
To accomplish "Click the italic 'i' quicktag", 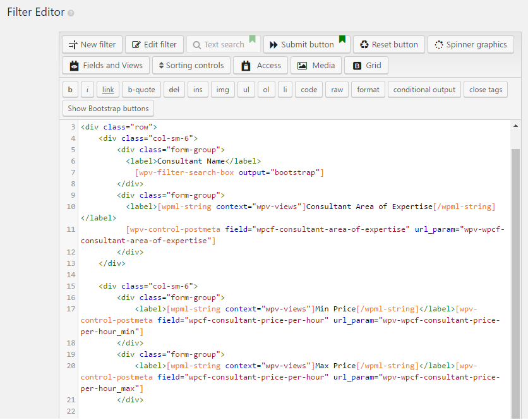I will pos(88,90).
